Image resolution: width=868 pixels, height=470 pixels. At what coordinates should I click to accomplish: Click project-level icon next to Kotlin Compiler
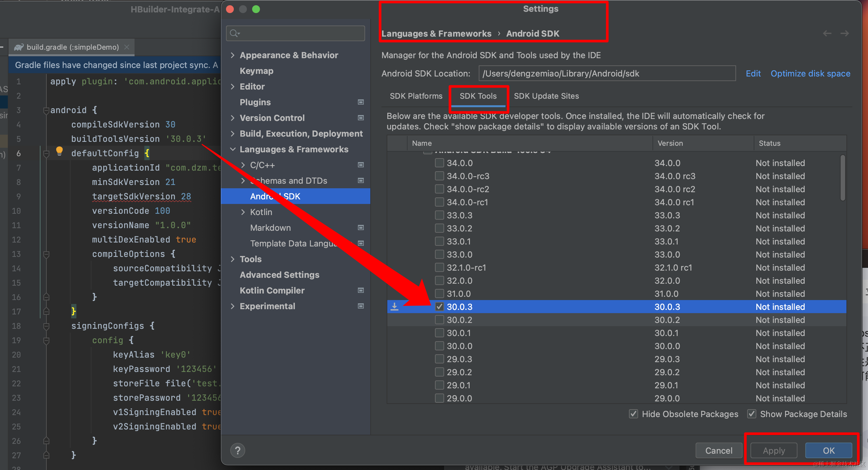(361, 290)
